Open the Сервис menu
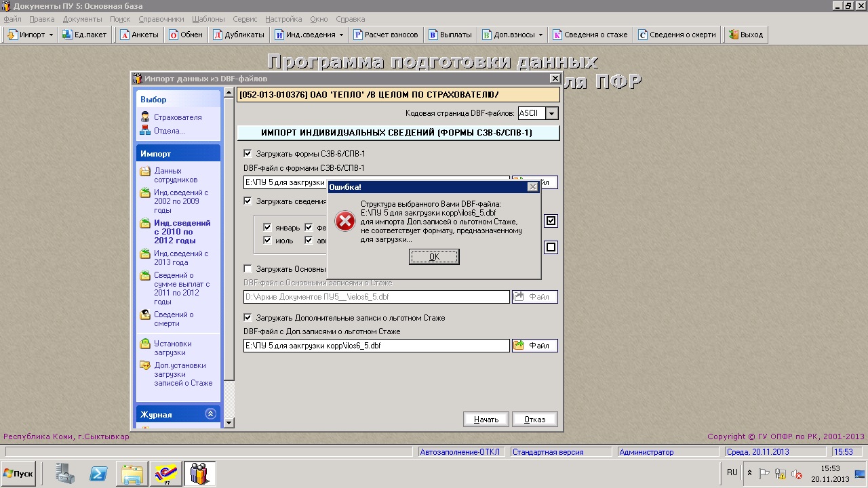Screen dimensions: 868x488 (x=244, y=19)
